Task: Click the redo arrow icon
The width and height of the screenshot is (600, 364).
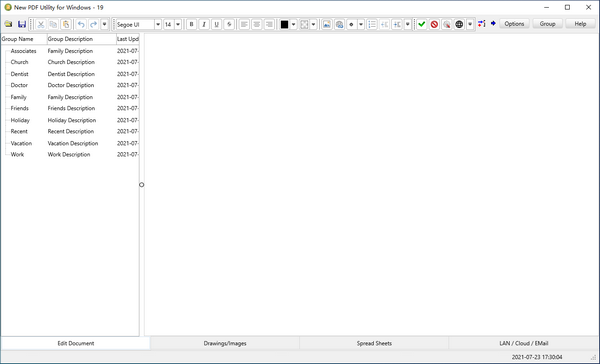Action: [93, 24]
